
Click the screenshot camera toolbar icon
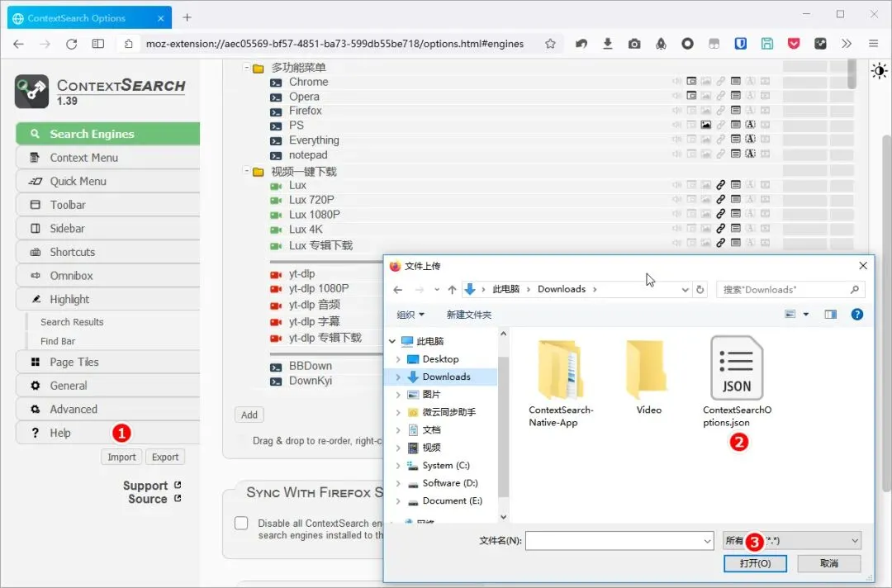(634, 44)
